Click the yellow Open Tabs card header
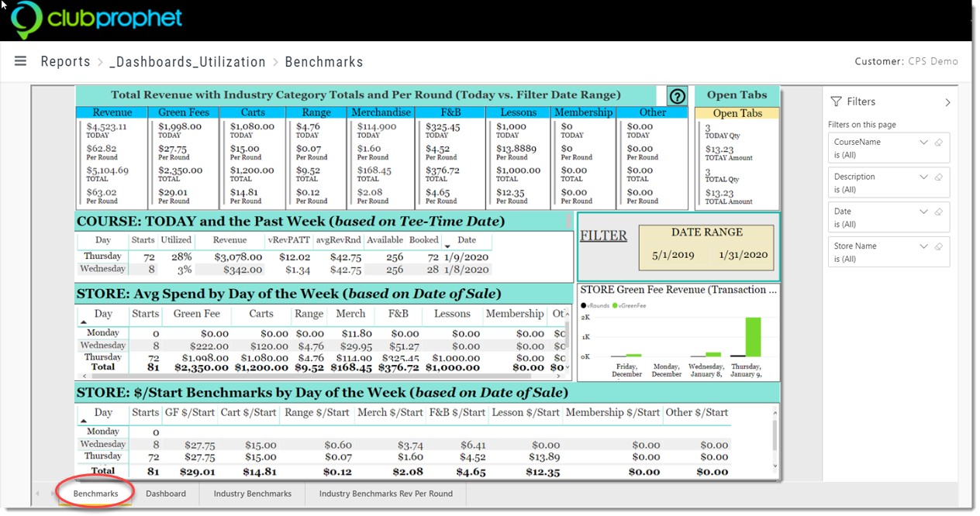980x516 pixels. tap(737, 113)
